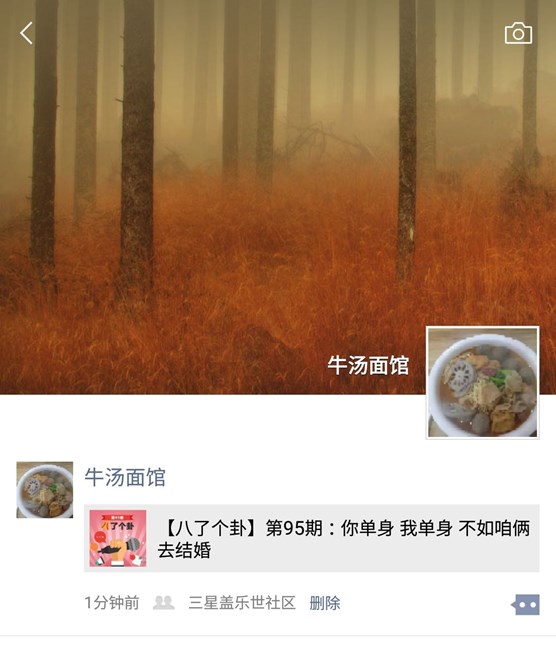This screenshot has height=650, width=556.
Task: Tap the 1分钟前 timestamp
Action: 112,603
